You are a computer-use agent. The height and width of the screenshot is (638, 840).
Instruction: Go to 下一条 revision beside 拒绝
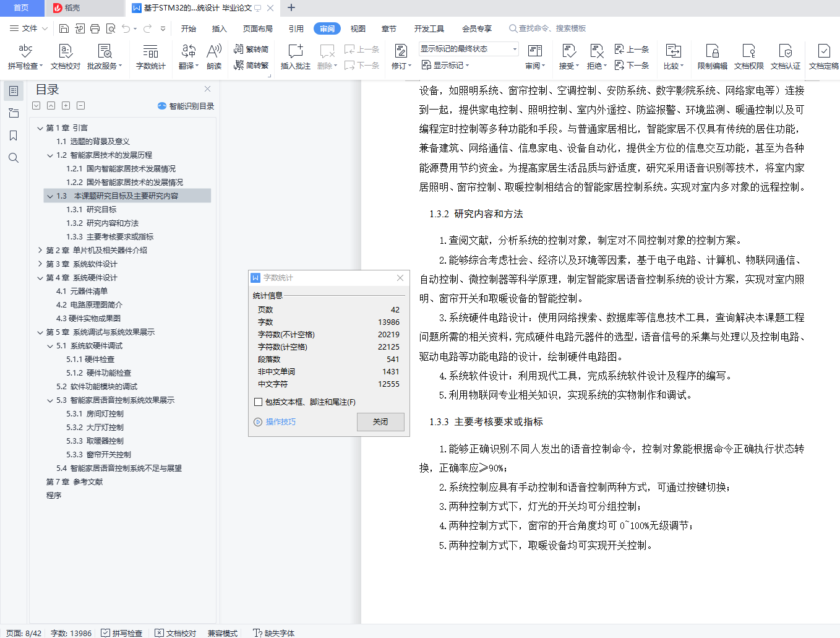(x=632, y=65)
